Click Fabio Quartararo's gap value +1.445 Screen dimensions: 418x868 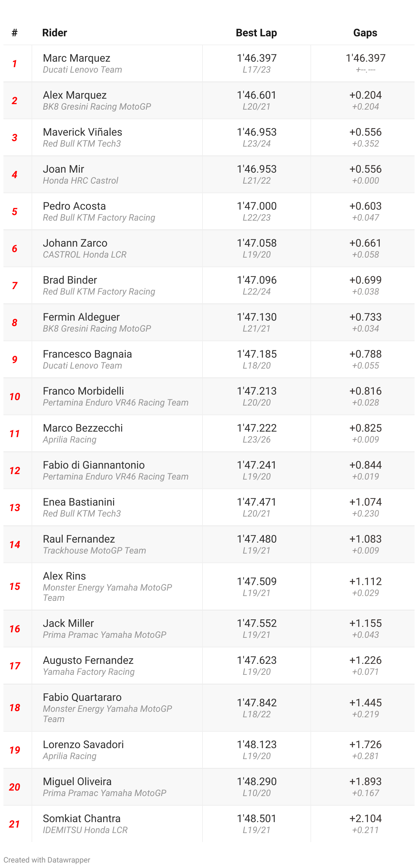click(x=365, y=703)
